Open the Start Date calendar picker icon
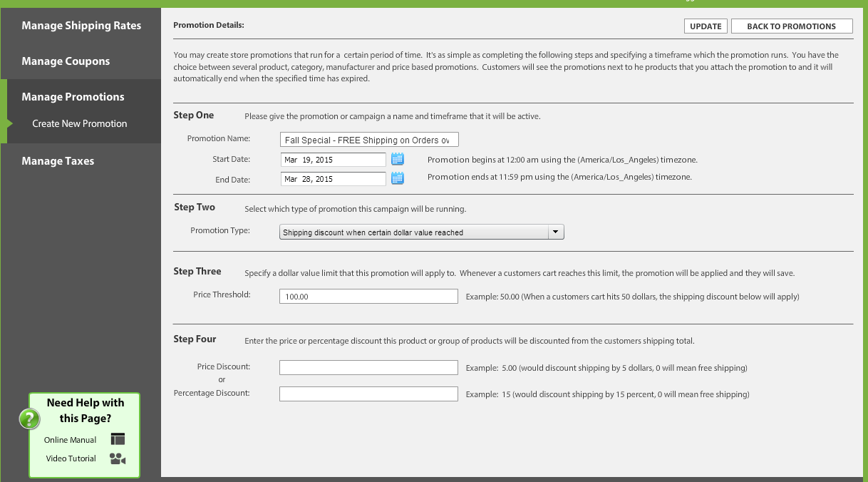Viewport: 868px width, 482px height. point(398,159)
